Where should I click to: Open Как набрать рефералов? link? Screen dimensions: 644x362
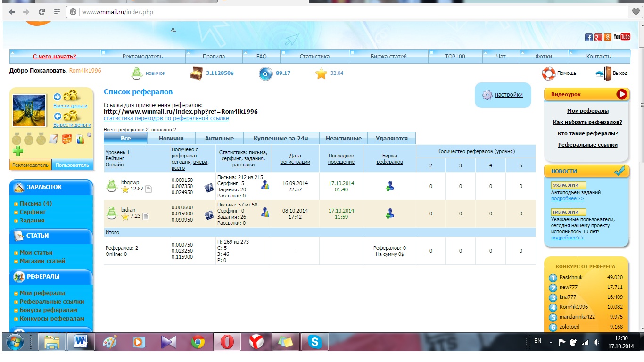pyautogui.click(x=587, y=122)
